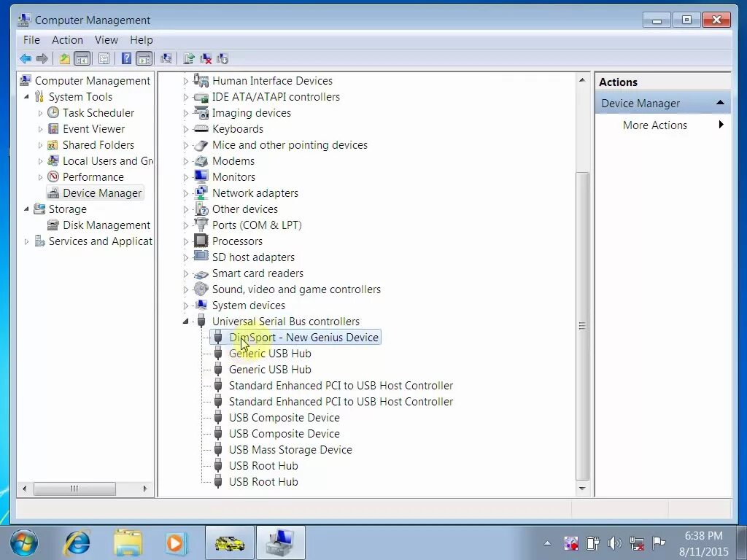Click the left pane horizontal scrollbar thumb

point(74,489)
